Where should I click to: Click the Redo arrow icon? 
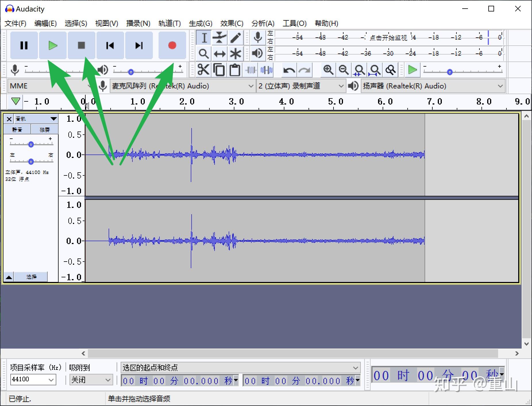(304, 70)
